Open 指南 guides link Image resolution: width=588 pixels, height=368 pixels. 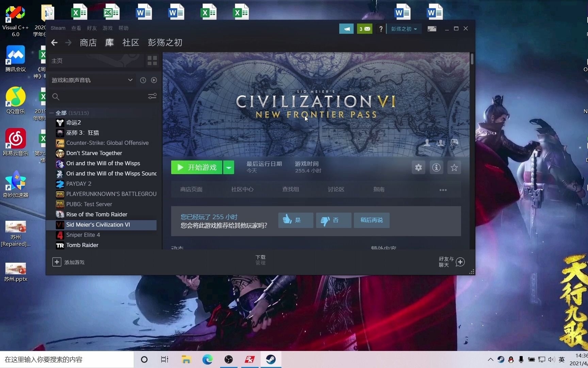(379, 189)
